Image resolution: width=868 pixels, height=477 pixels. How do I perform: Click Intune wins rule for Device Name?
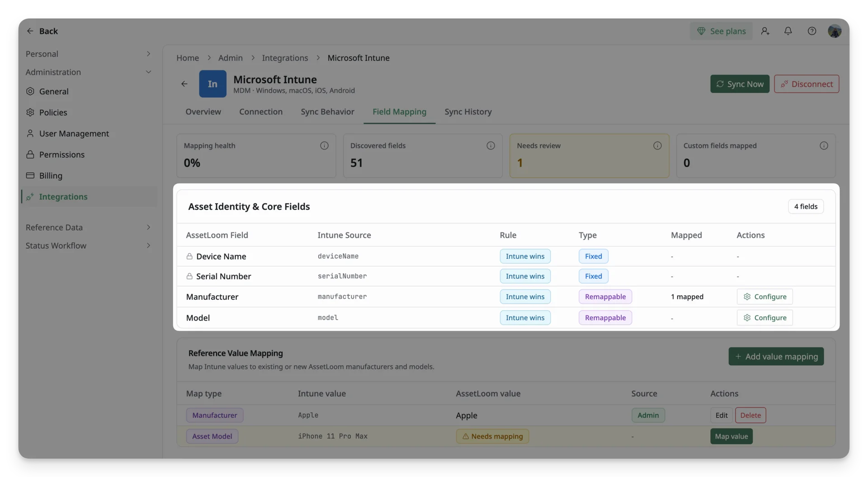(x=525, y=256)
